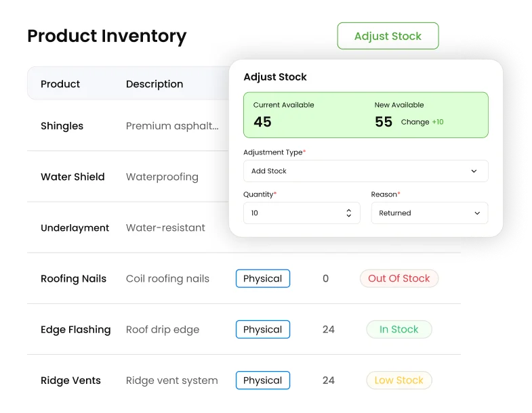Open the Adjustment Type dropdown
532x413 pixels.
(x=366, y=171)
